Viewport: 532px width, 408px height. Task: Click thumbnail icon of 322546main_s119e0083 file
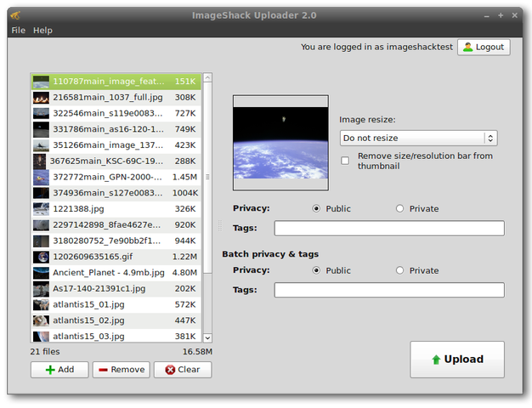pos(41,113)
